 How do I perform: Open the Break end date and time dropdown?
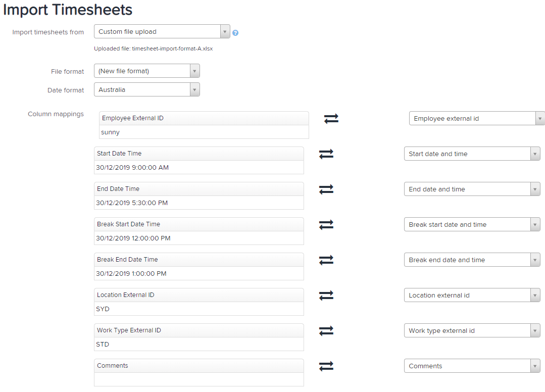472,260
